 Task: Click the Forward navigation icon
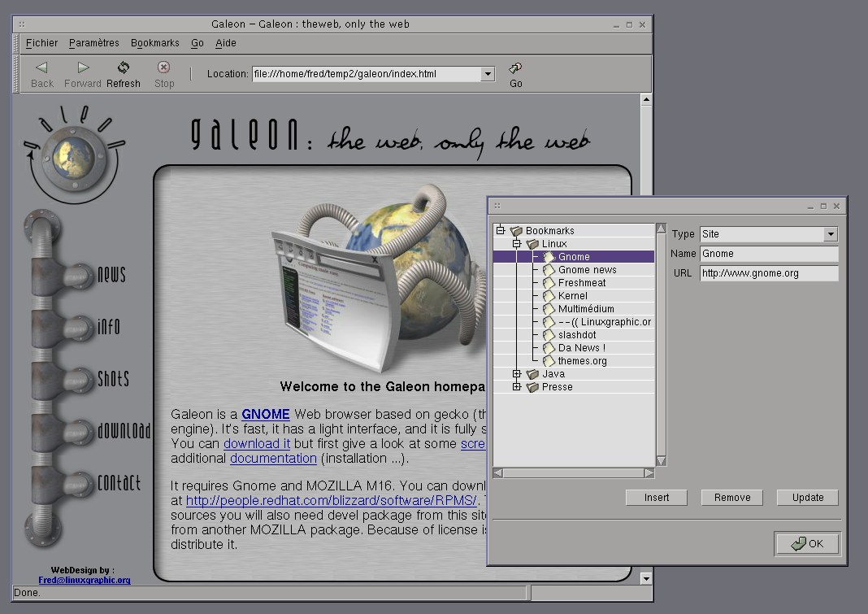(82, 69)
